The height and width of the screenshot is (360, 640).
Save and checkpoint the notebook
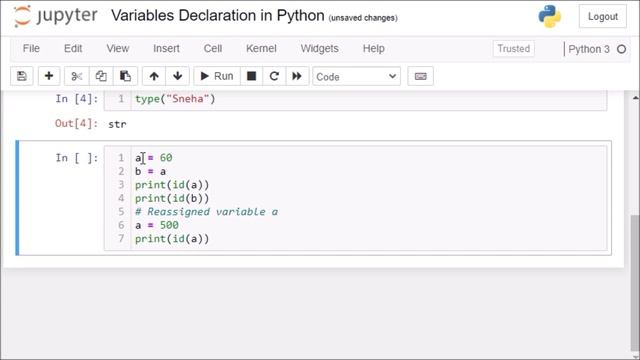point(22,76)
